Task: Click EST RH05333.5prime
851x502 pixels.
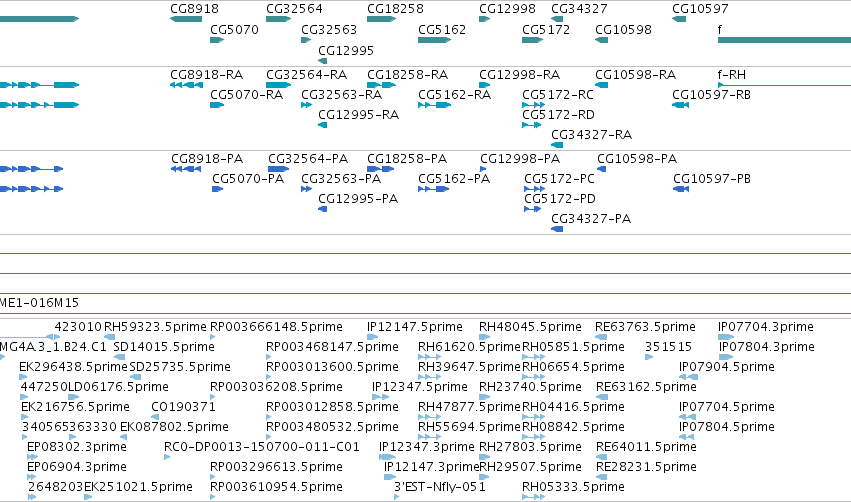Action: point(573,487)
